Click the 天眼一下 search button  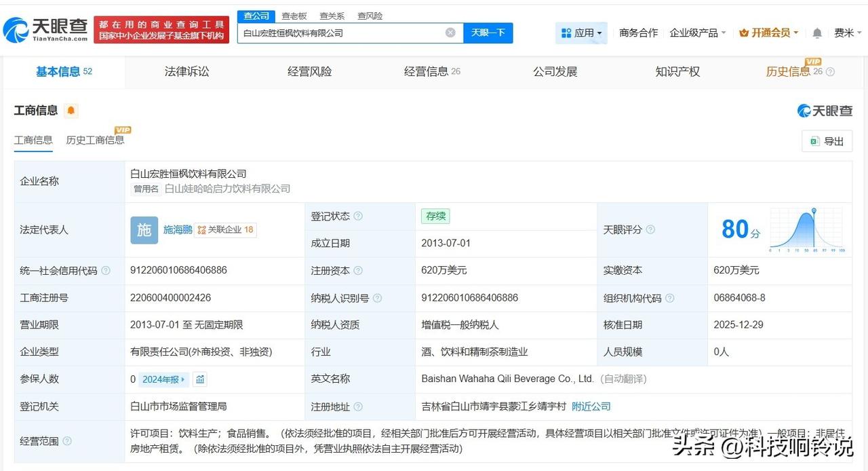tap(488, 33)
